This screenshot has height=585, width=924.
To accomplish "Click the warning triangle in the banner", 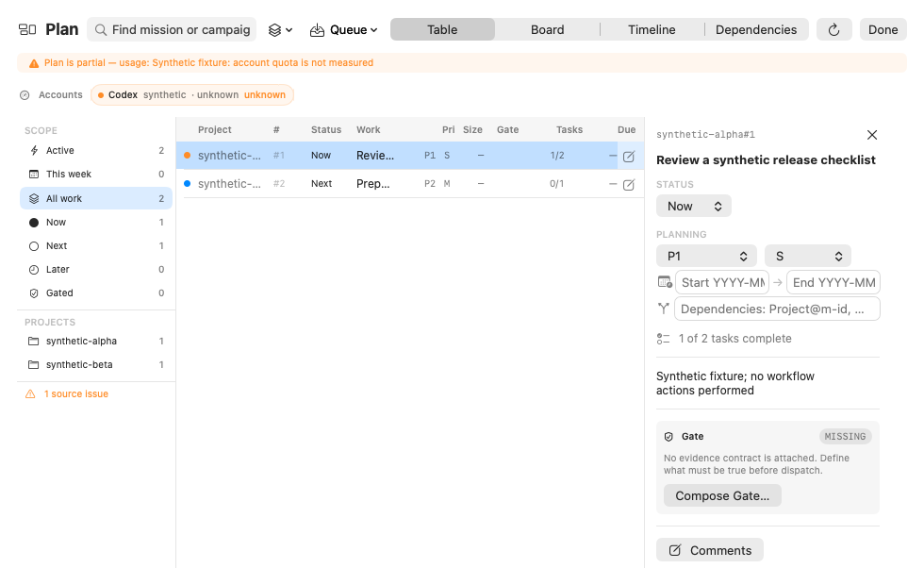I will 34,63.
